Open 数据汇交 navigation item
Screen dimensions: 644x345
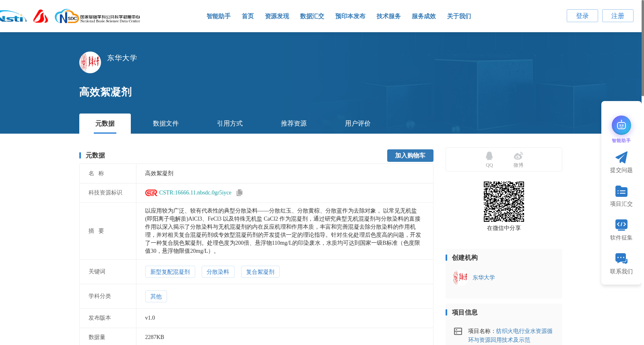coord(312,16)
